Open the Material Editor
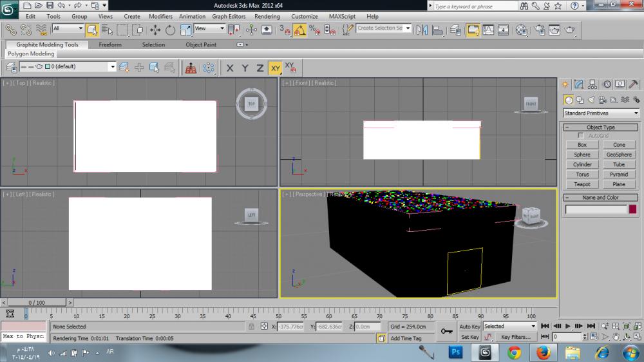644x362 pixels. point(522,30)
